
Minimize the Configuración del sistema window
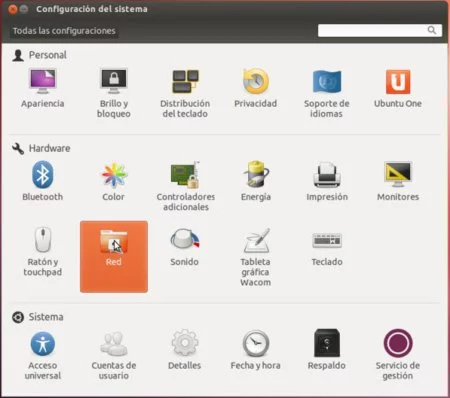click(24, 9)
